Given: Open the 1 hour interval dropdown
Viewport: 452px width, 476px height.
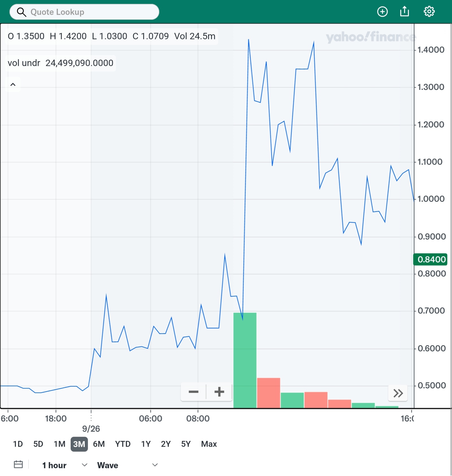Looking at the screenshot, I should [x=65, y=465].
